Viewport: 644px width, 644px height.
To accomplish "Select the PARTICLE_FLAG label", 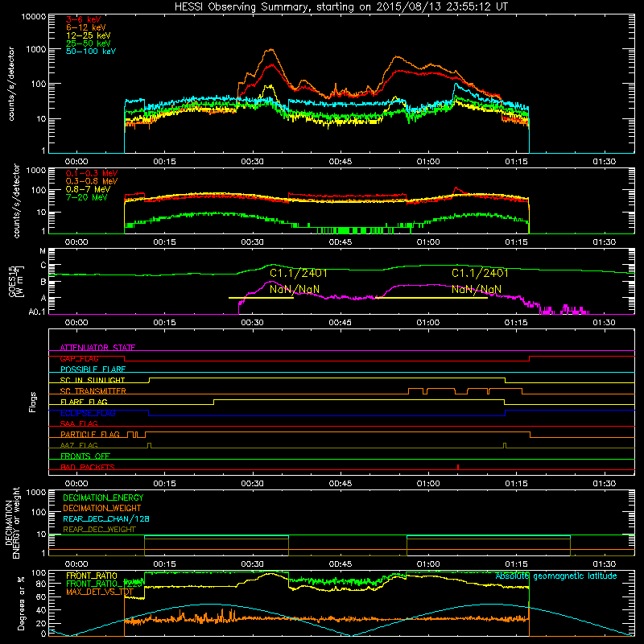I will (90, 435).
